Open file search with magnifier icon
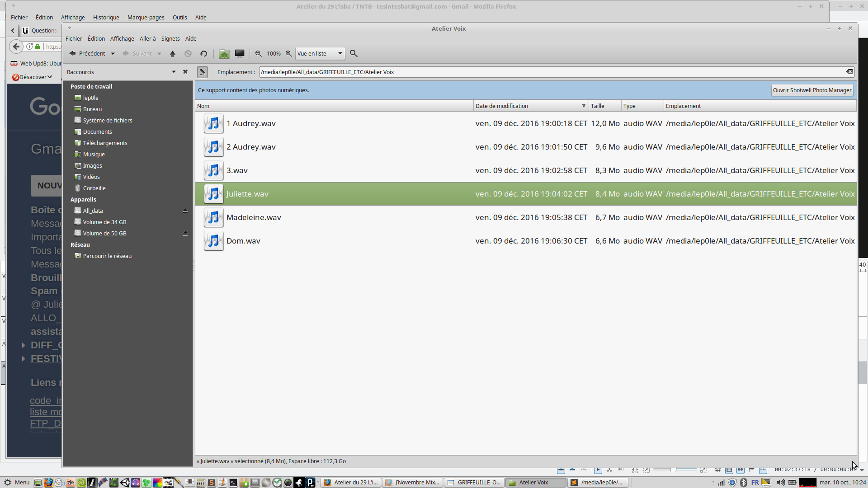The image size is (868, 488). (x=354, y=54)
